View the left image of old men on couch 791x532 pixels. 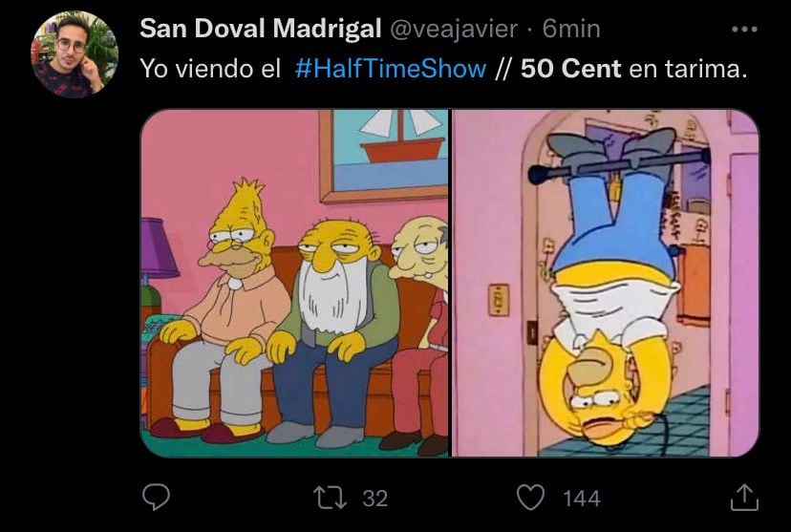[x=294, y=283]
